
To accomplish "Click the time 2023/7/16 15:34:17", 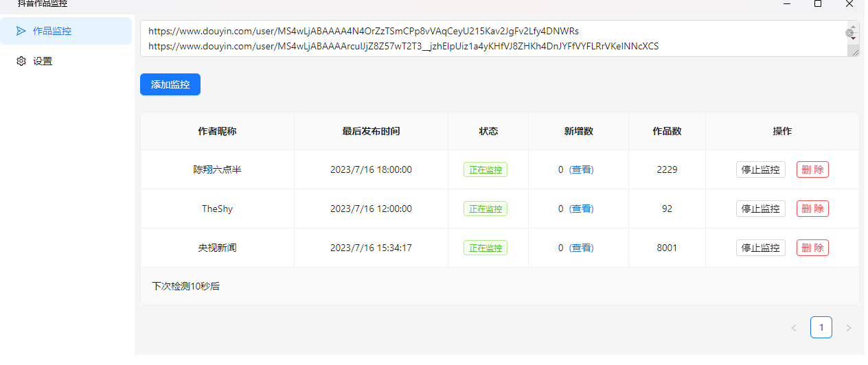I will coord(372,248).
